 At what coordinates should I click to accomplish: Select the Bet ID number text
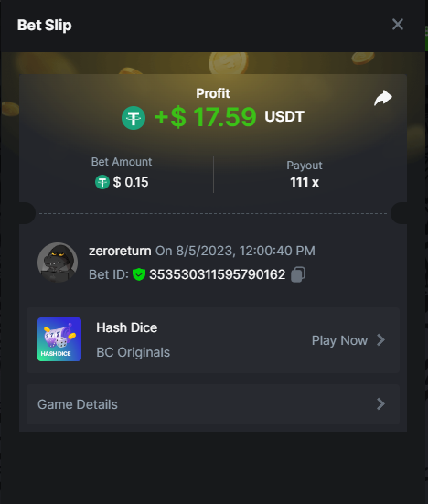click(x=218, y=274)
